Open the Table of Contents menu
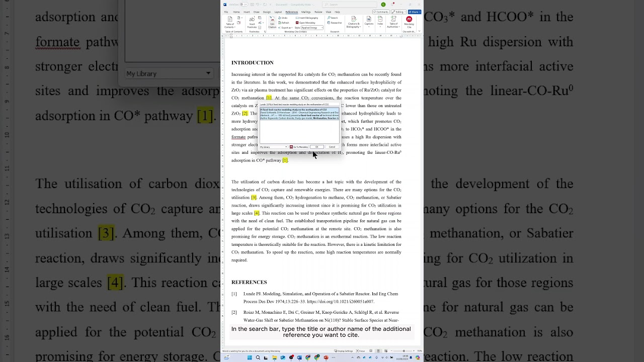644x362 pixels. [230, 22]
